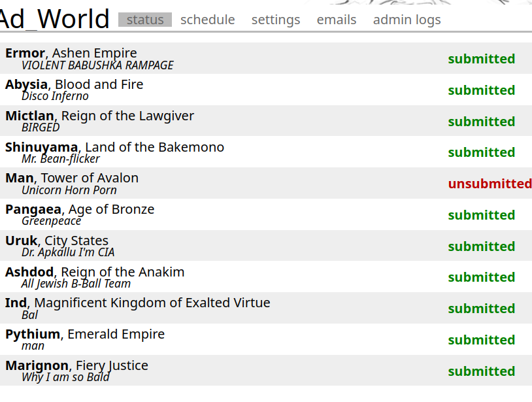Click Ashdod's submitted status
532x402 pixels.
click(481, 277)
